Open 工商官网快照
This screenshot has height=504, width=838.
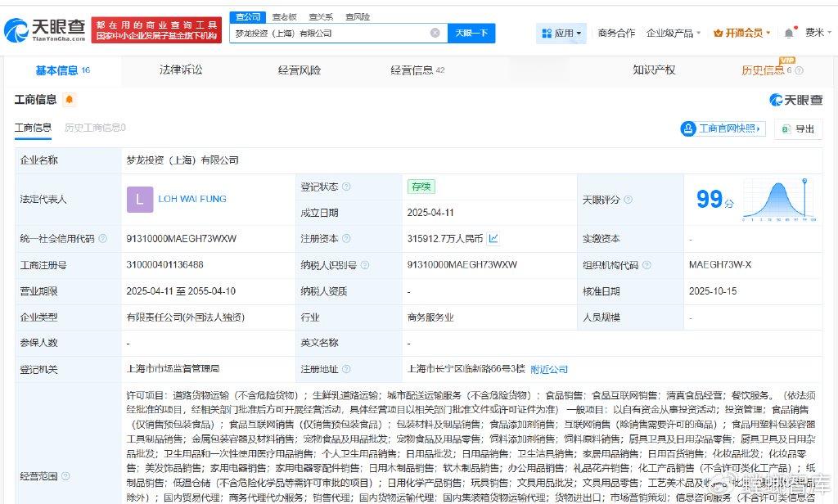pyautogui.click(x=723, y=128)
